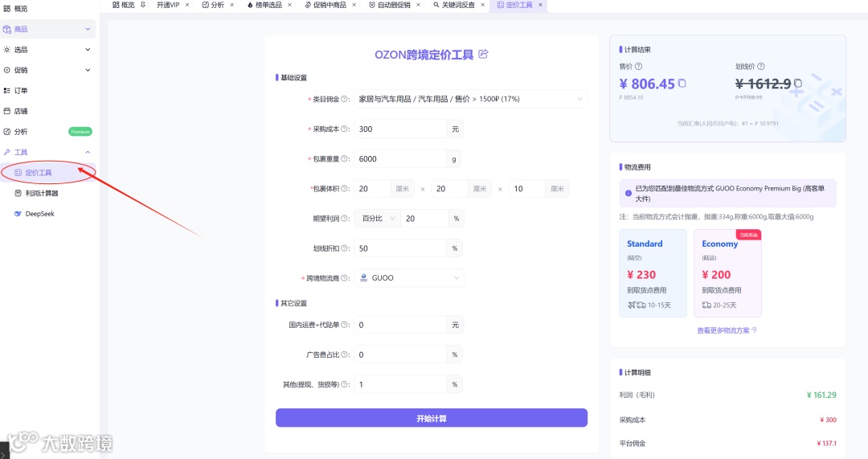Open 订单 in the sidebar

[47, 90]
